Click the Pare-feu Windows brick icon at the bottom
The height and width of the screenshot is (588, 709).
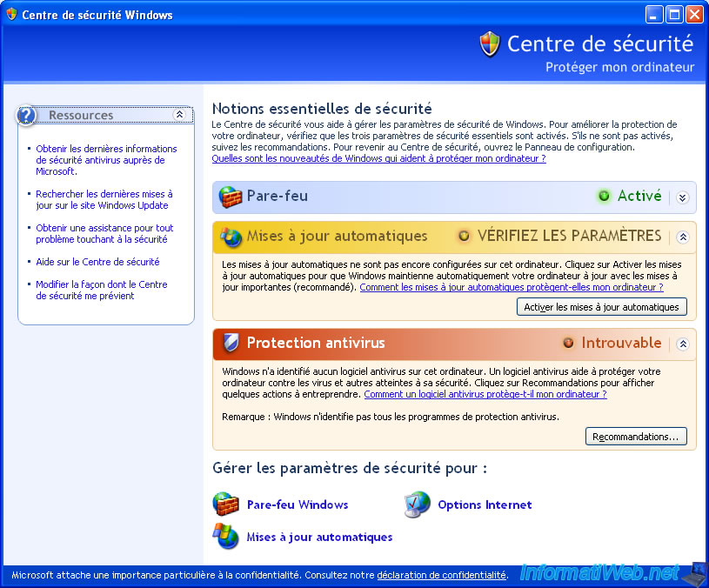[225, 504]
